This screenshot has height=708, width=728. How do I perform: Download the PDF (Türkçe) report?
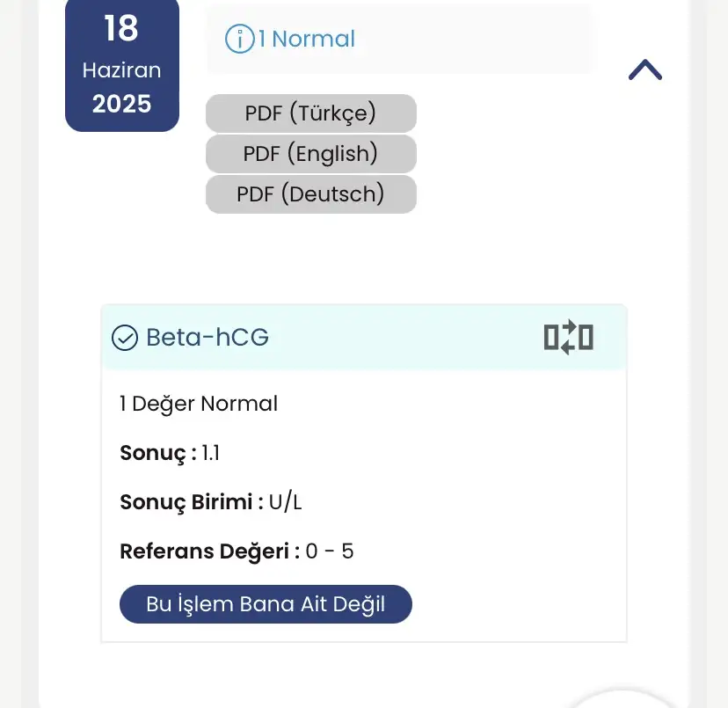pyautogui.click(x=310, y=113)
